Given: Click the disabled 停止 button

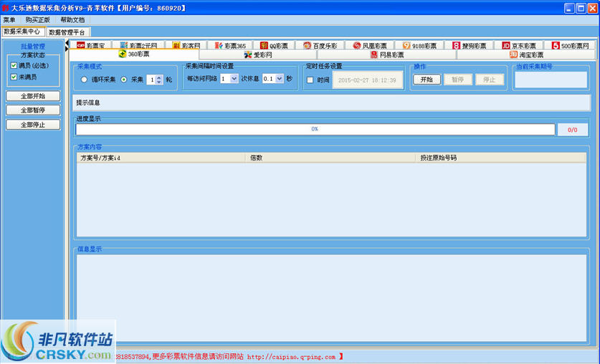Looking at the screenshot, I should point(490,80).
